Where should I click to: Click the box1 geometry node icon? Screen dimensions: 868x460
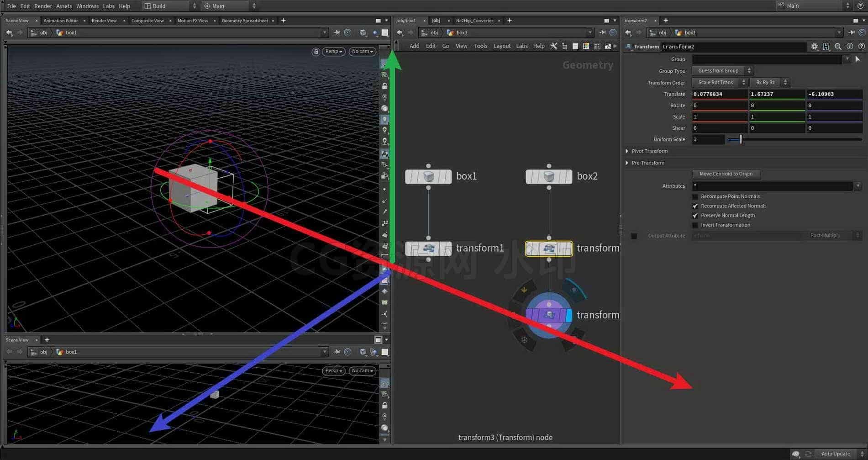[428, 176]
